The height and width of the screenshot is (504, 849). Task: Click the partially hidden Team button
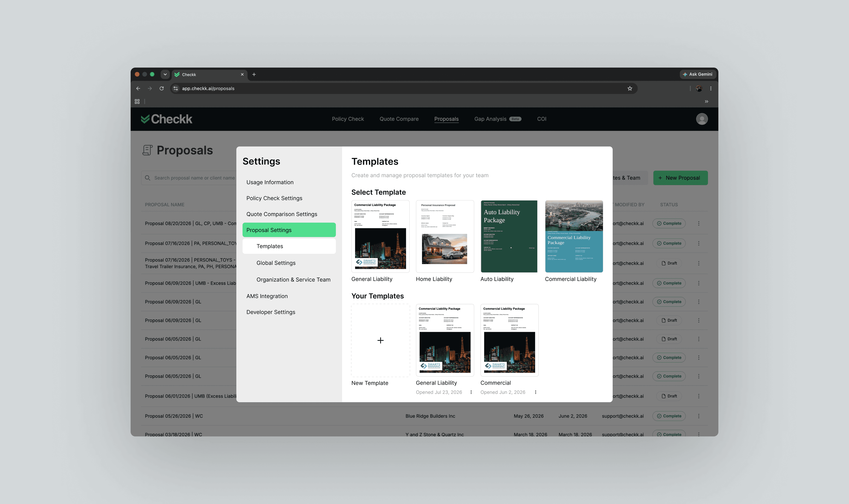[x=630, y=178]
